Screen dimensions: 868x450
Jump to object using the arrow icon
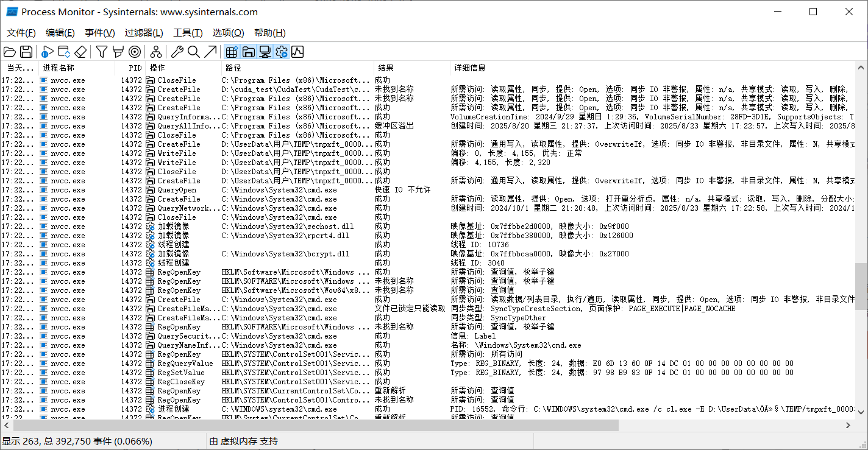pyautogui.click(x=210, y=52)
